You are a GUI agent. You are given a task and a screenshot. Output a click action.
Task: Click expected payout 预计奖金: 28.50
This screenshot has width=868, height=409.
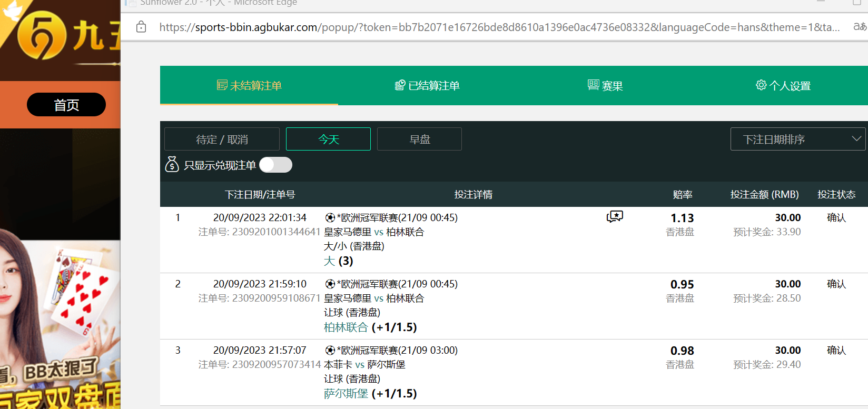click(x=767, y=298)
